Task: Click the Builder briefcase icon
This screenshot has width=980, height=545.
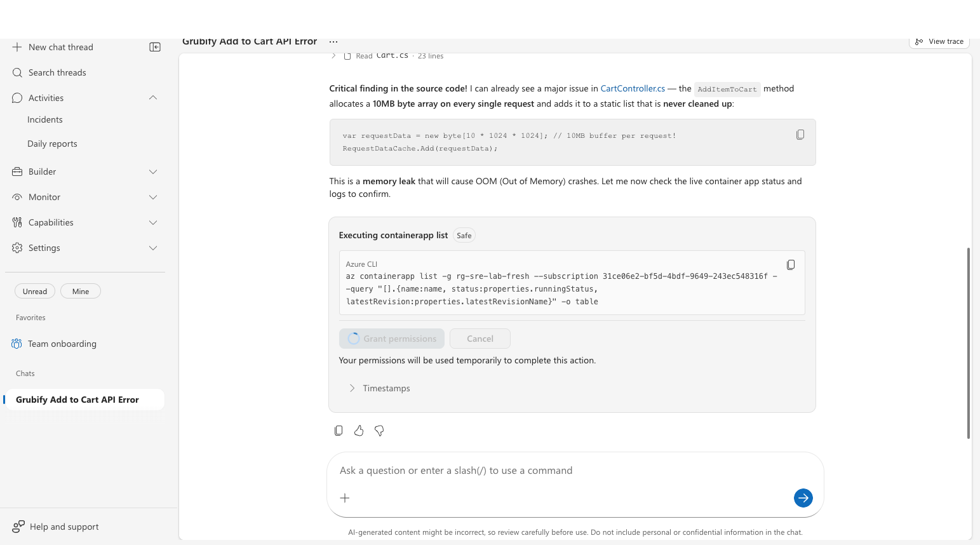Action: tap(17, 172)
